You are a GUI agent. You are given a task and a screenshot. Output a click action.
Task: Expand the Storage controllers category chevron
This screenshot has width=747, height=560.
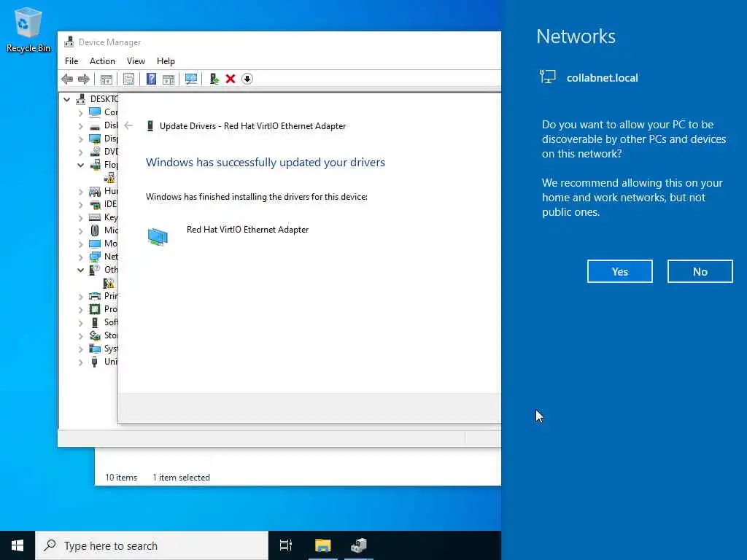click(80, 336)
